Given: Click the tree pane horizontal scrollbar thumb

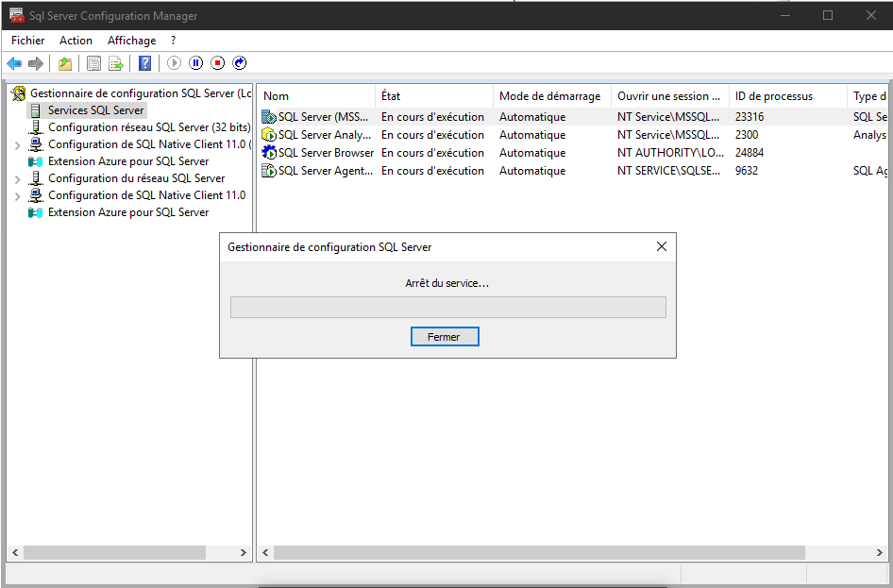Looking at the screenshot, I should 114,553.
